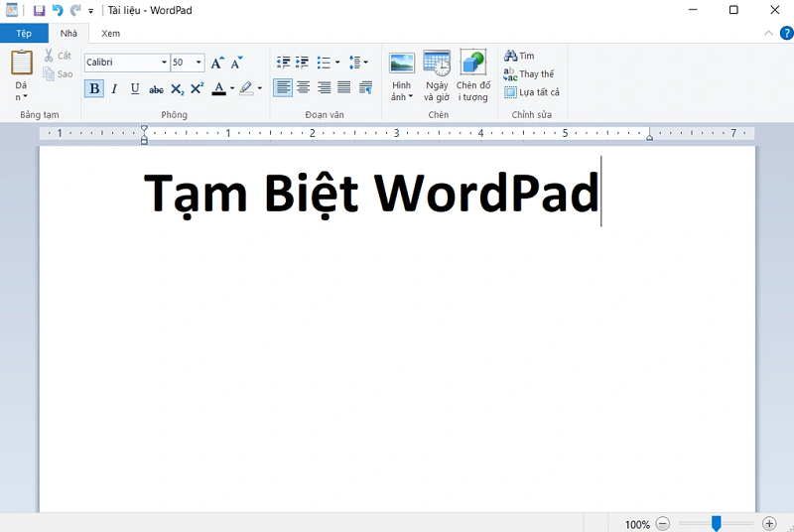Viewport: 794px width, 532px height.
Task: Decrease paragraph indent
Action: (x=283, y=63)
